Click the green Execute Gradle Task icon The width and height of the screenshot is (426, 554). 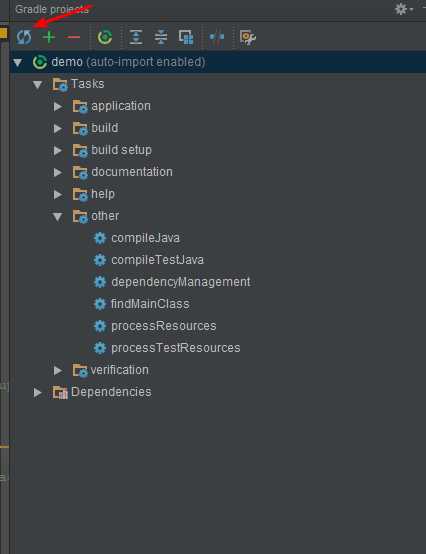pyautogui.click(x=105, y=37)
